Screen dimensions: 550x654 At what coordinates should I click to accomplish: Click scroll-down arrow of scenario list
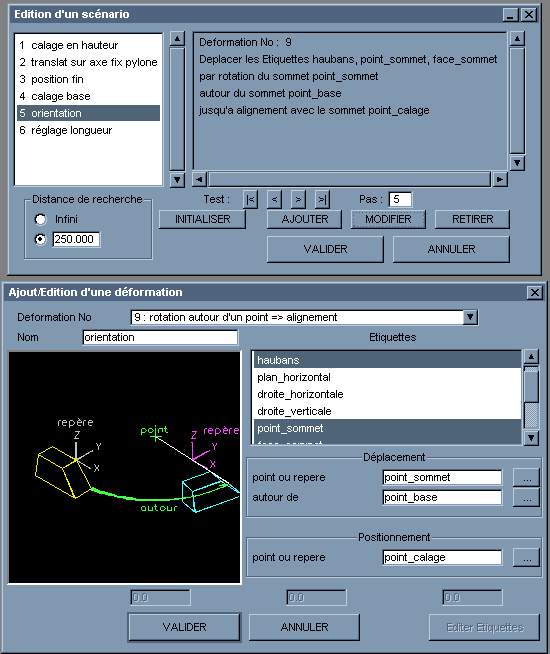click(x=177, y=180)
